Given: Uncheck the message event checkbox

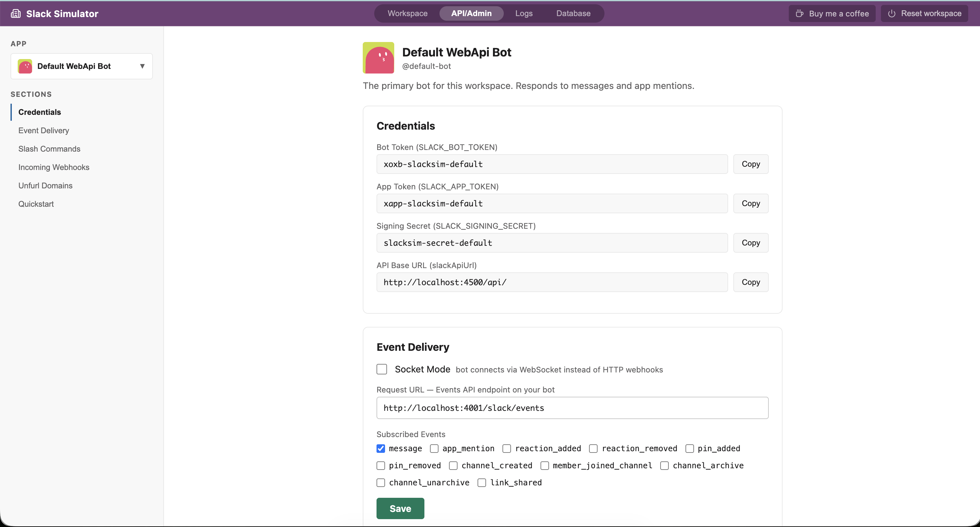Looking at the screenshot, I should coord(381,449).
